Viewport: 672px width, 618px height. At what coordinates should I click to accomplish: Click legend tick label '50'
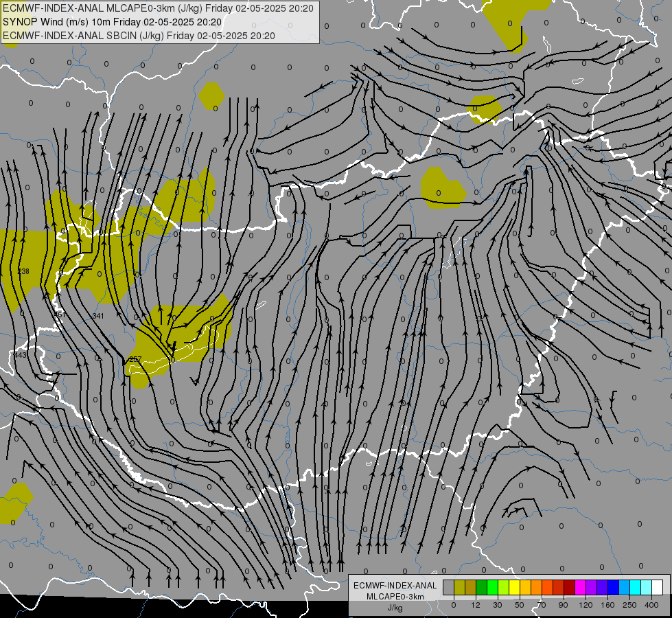520,605
